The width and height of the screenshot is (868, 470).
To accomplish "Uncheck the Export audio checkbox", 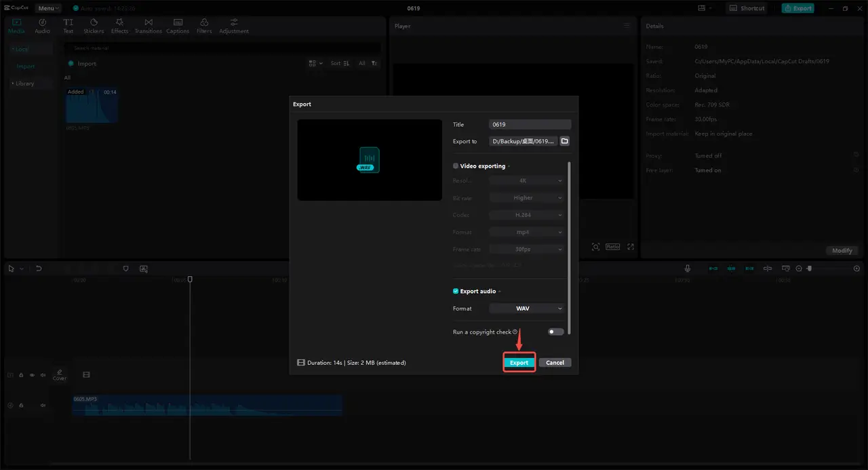I will (456, 291).
